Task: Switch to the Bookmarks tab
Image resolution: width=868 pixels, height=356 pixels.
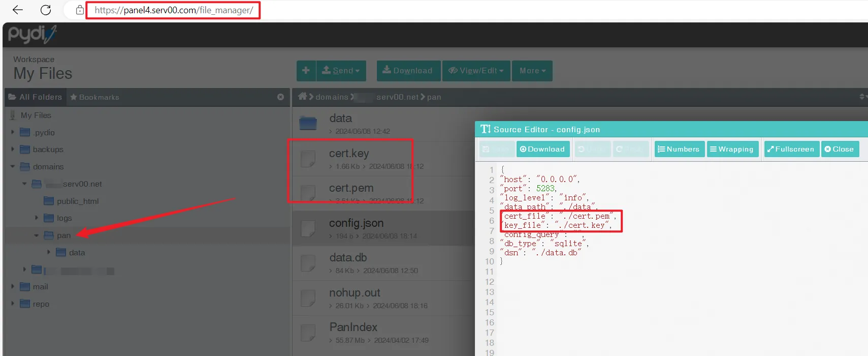Action: coord(94,97)
